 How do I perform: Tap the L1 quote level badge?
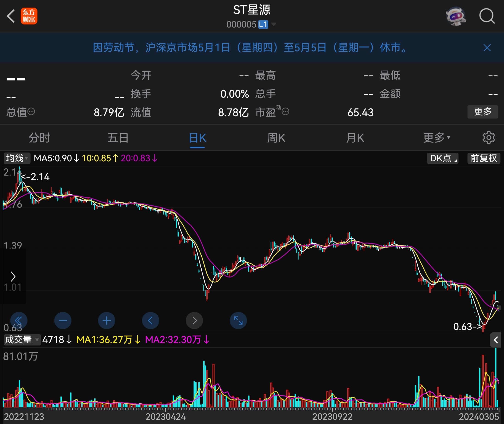coord(263,24)
